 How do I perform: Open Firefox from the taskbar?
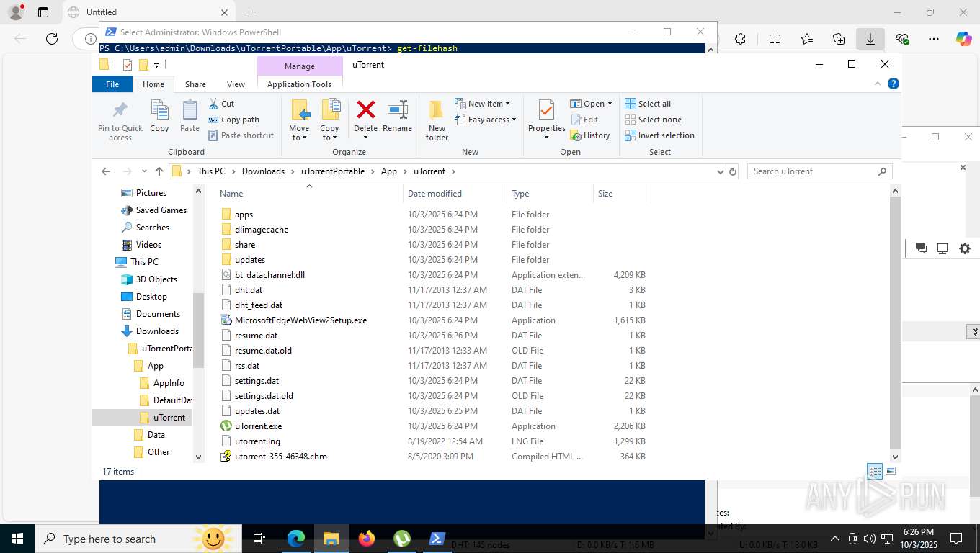[x=367, y=539]
